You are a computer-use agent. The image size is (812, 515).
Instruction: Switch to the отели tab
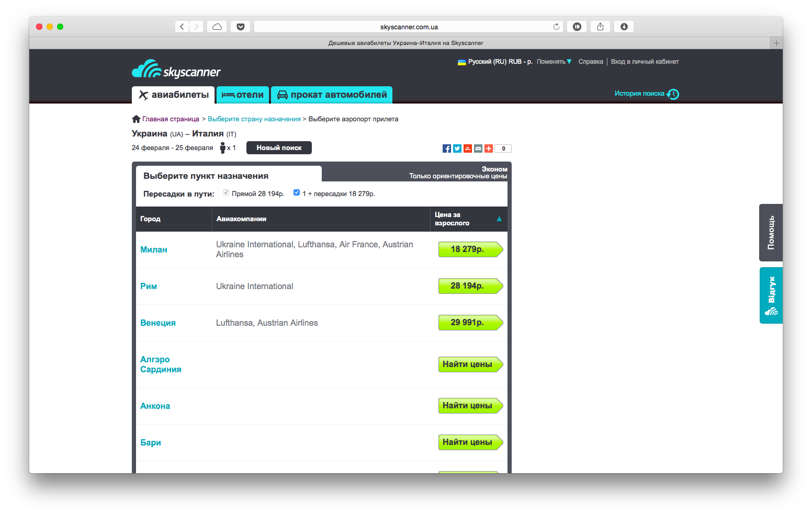(x=243, y=95)
